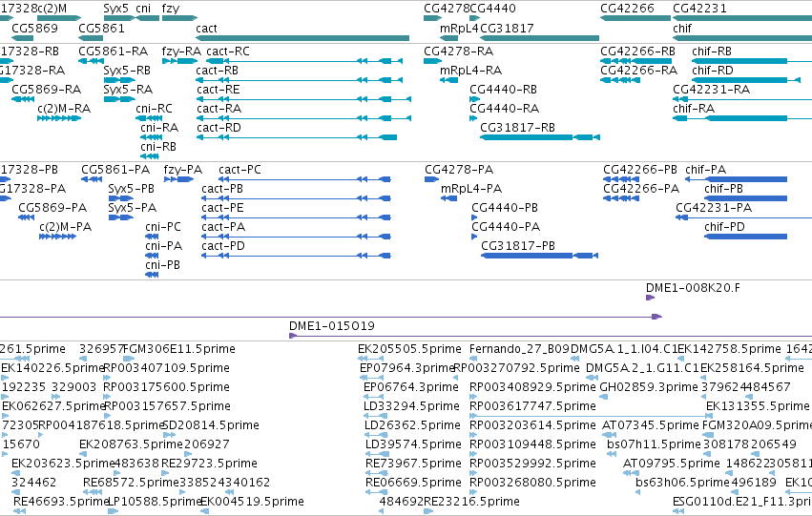Click EST LD33294.5prime
This screenshot has width=812, height=516.
tap(375, 416)
